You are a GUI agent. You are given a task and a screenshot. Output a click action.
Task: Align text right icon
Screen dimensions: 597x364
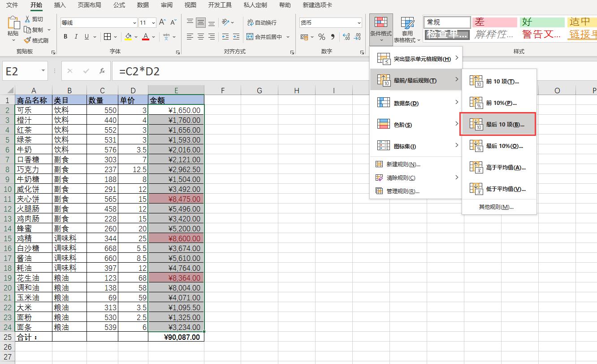[x=212, y=37]
